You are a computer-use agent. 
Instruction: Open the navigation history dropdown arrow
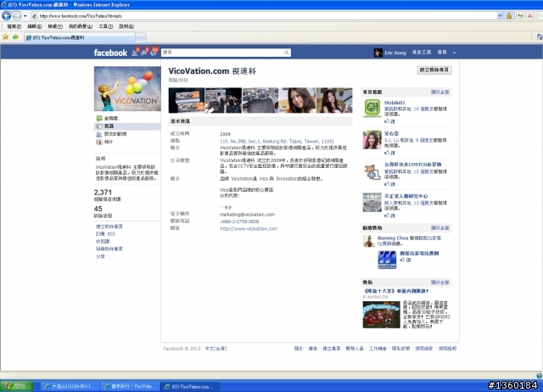coord(25,16)
